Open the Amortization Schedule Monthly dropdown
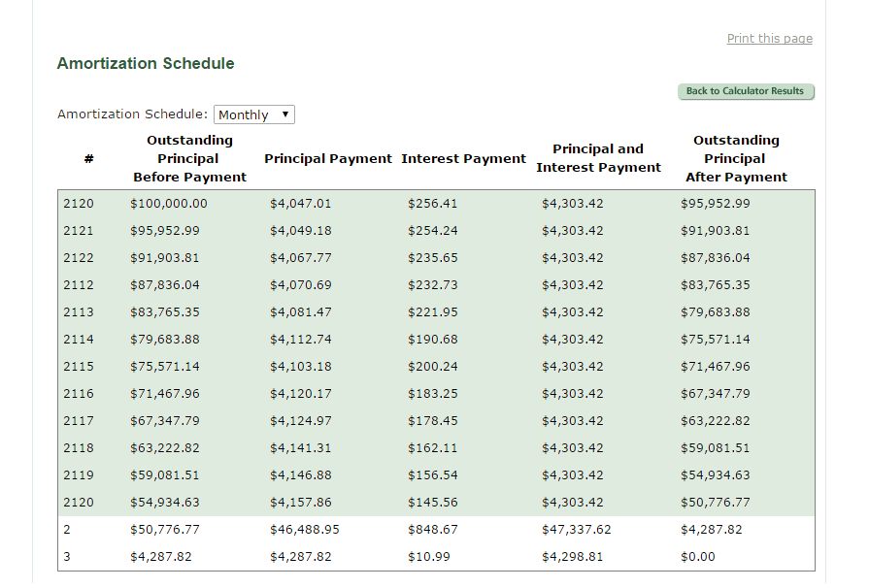 253,114
